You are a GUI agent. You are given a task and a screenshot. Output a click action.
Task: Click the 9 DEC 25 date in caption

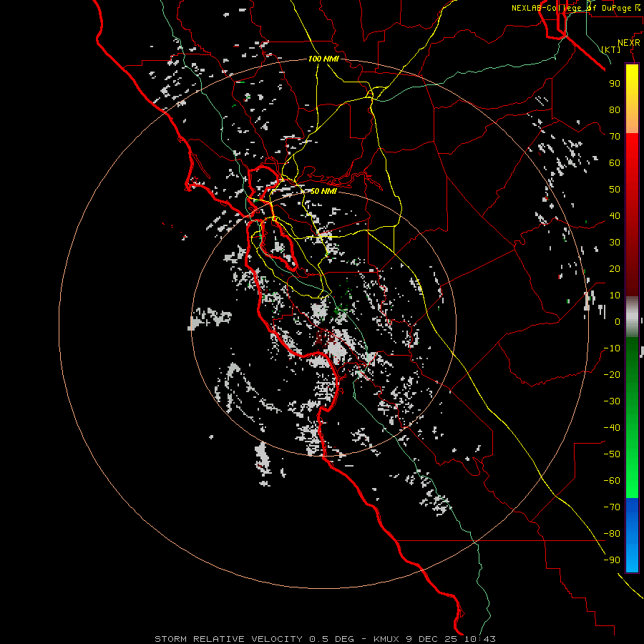tap(432, 639)
